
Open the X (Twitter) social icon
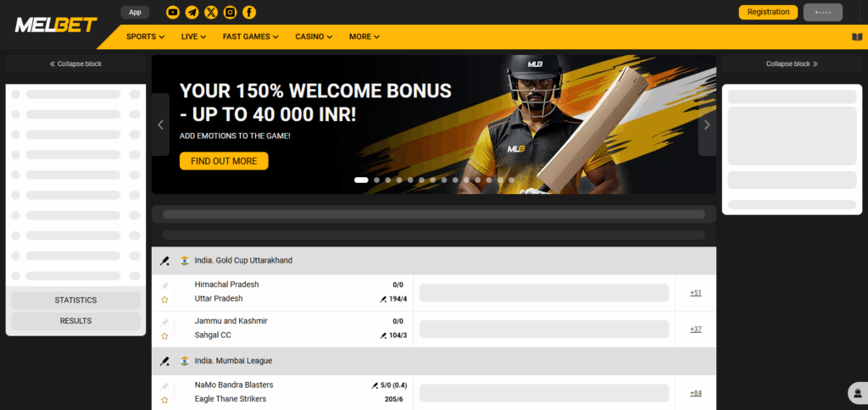click(211, 12)
